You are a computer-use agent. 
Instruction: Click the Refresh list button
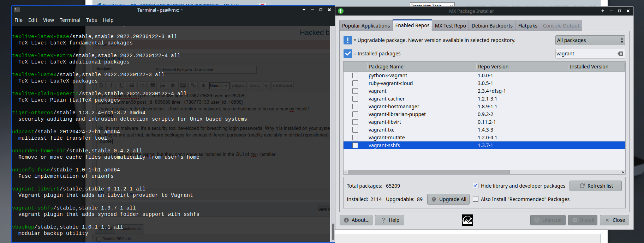596,186
